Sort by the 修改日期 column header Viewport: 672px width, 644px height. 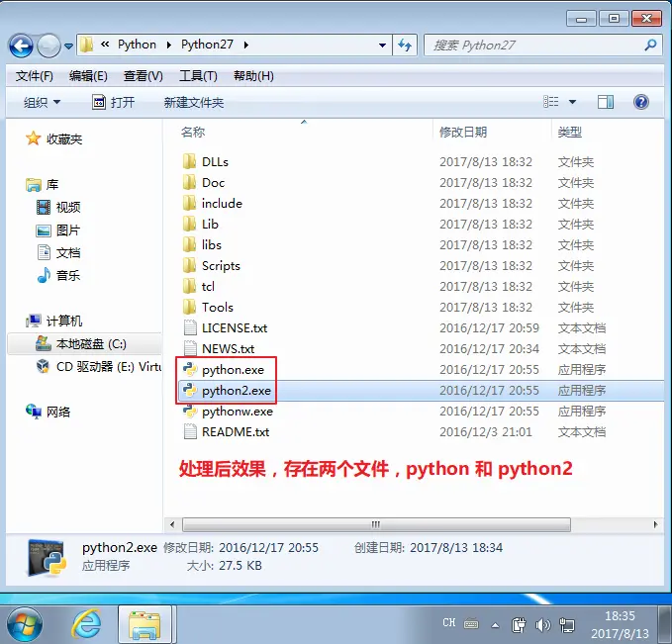(x=463, y=133)
